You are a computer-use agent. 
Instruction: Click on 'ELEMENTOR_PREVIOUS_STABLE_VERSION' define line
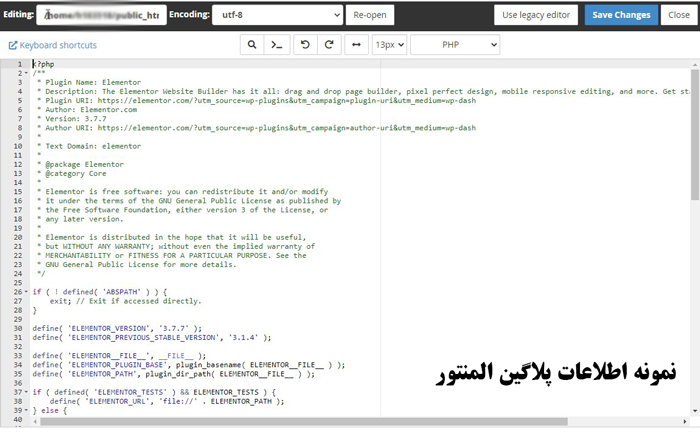[152, 338]
